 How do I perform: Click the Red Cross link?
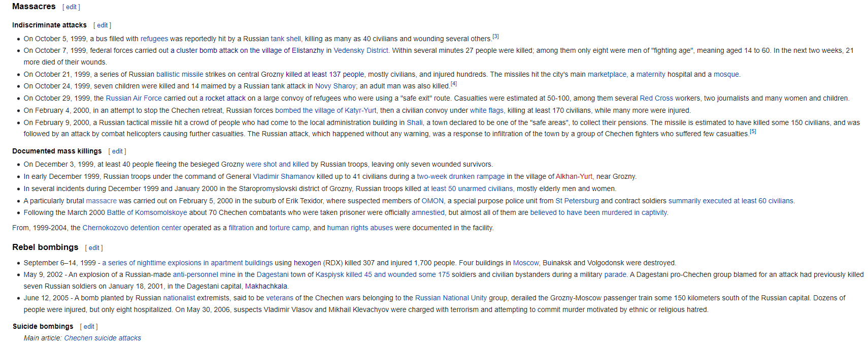click(656, 99)
